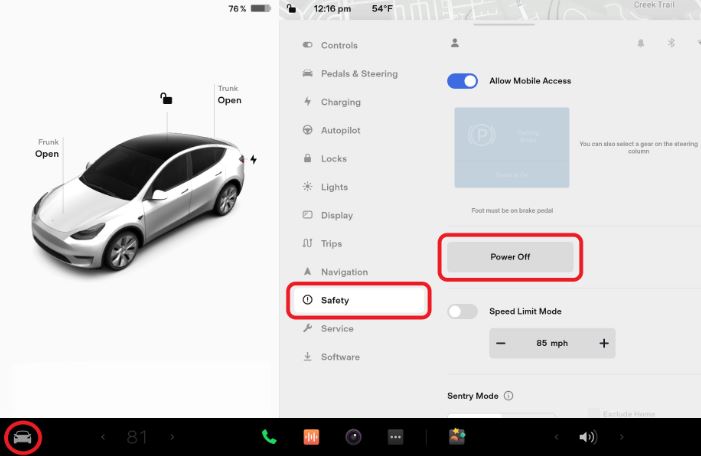The width and height of the screenshot is (701, 456).
Task: Click the volume speaker icon
Action: [x=587, y=437]
